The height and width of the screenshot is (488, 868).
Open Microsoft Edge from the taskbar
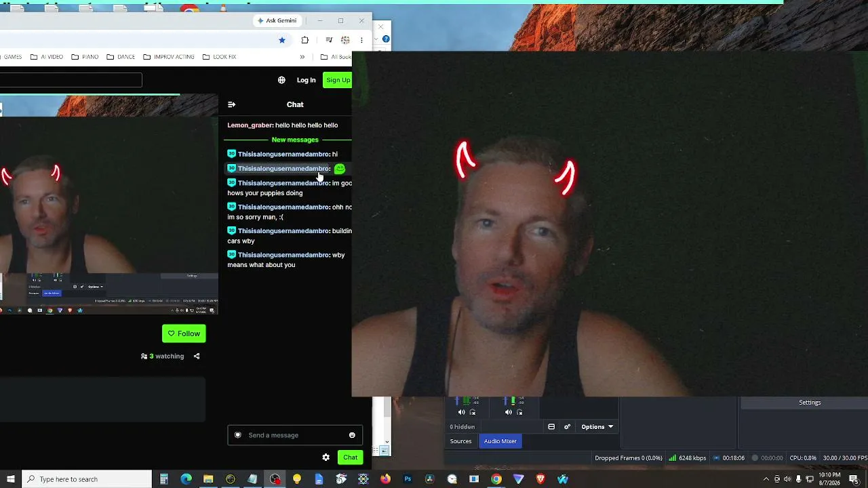[186, 479]
